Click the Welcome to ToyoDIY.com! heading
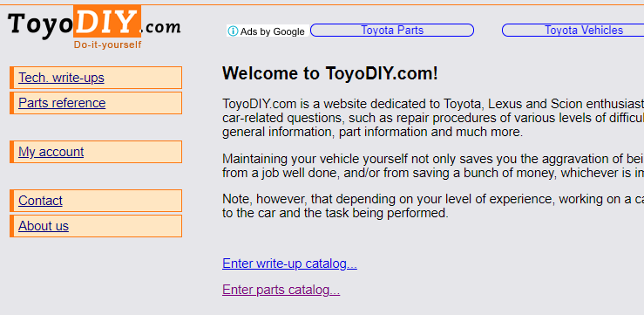The height and width of the screenshot is (315, 644). (x=330, y=73)
